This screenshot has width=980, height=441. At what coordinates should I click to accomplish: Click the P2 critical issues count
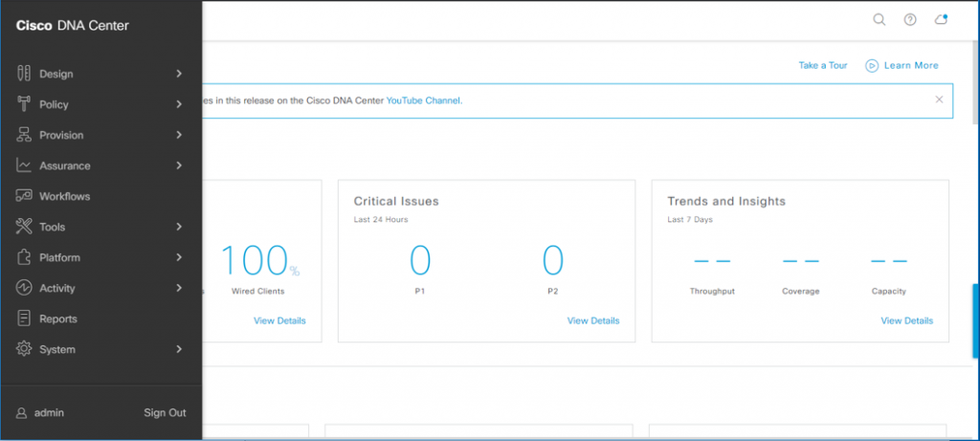[x=553, y=261]
